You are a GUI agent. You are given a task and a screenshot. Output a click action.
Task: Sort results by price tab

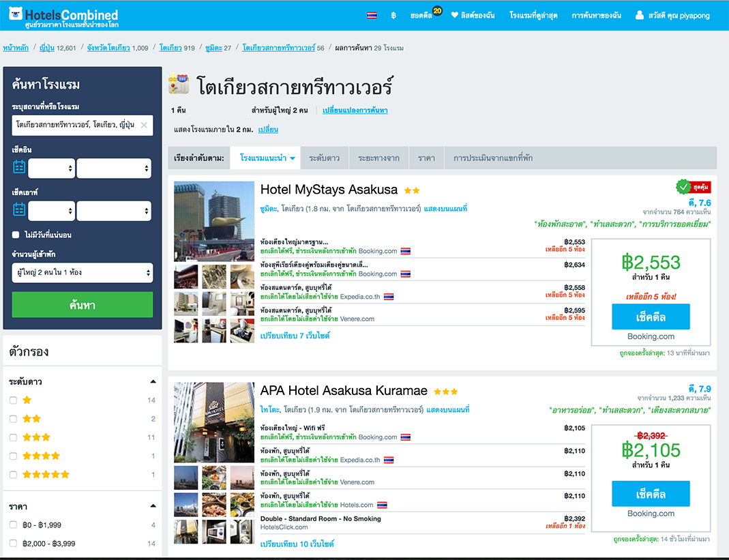(426, 158)
